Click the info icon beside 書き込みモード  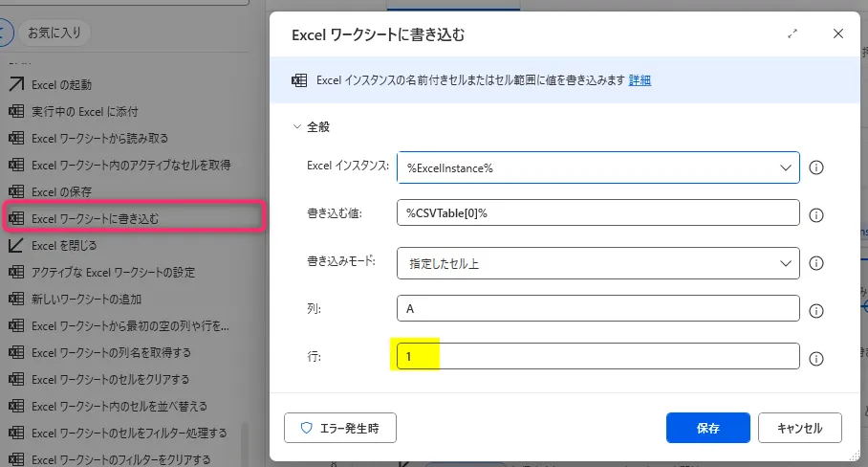[816, 262]
